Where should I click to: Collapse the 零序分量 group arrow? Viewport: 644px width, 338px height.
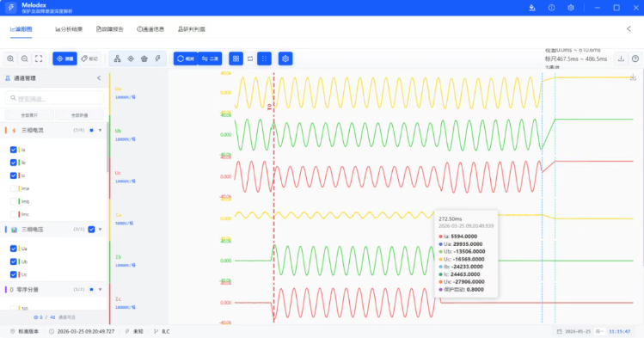pyautogui.click(x=101, y=290)
